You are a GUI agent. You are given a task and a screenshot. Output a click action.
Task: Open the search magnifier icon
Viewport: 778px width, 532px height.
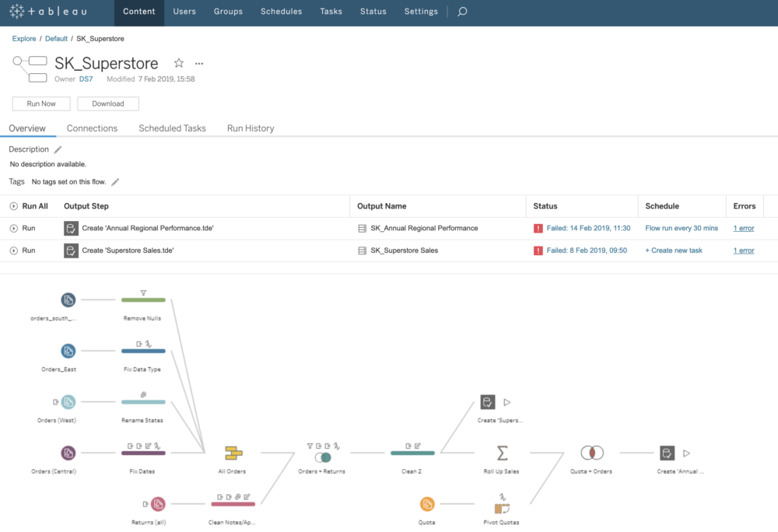point(462,12)
